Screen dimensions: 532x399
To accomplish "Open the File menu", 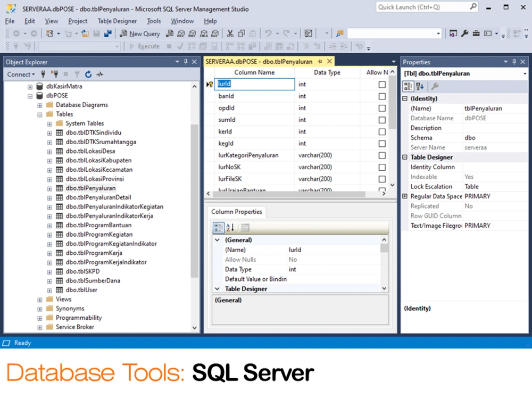I will pos(10,21).
